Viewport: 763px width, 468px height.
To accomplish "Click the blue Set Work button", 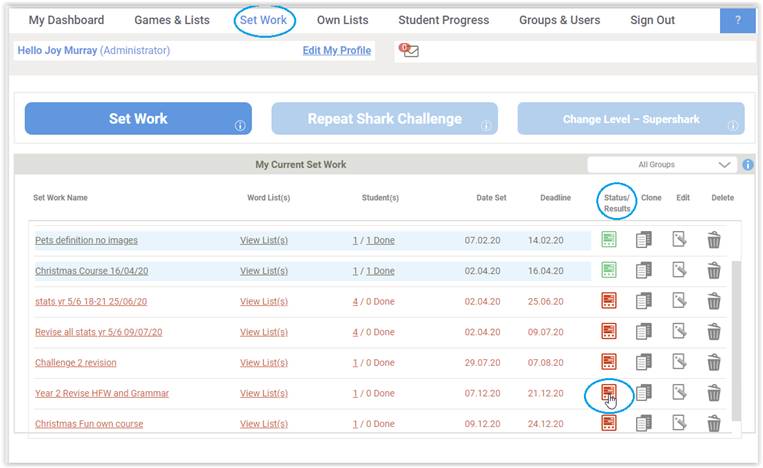I will pyautogui.click(x=138, y=118).
